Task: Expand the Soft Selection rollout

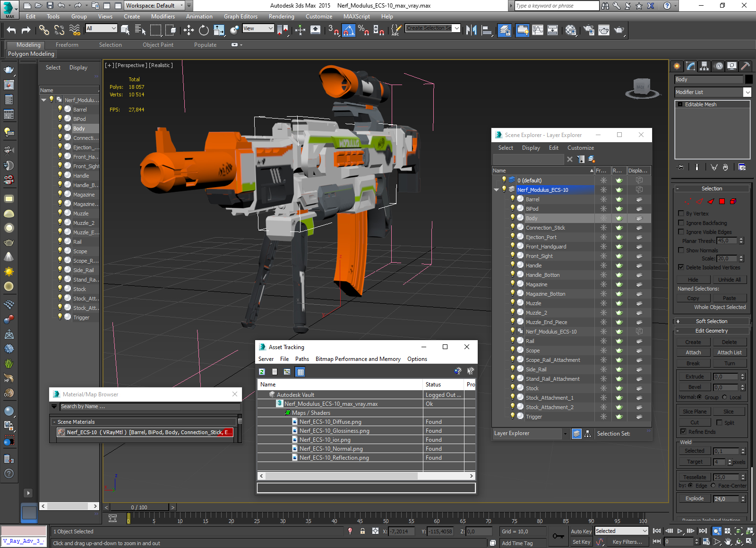Action: [x=712, y=321]
